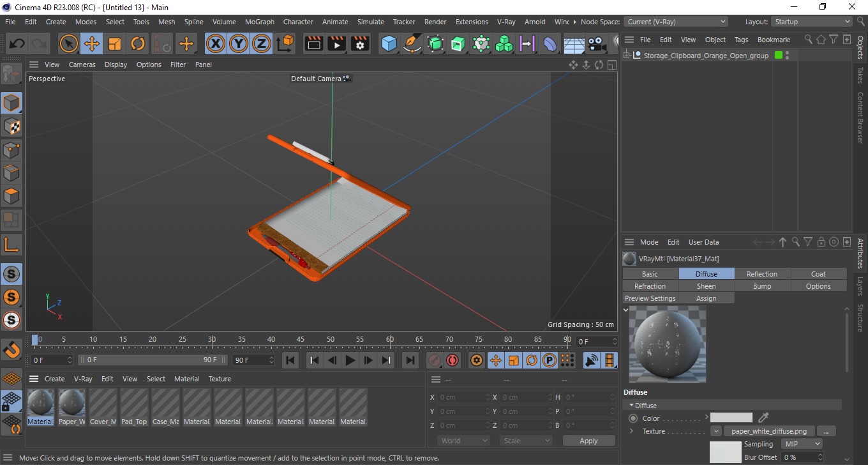Click the Diffuse Color swatch
This screenshot has width=868, height=465.
pos(731,418)
